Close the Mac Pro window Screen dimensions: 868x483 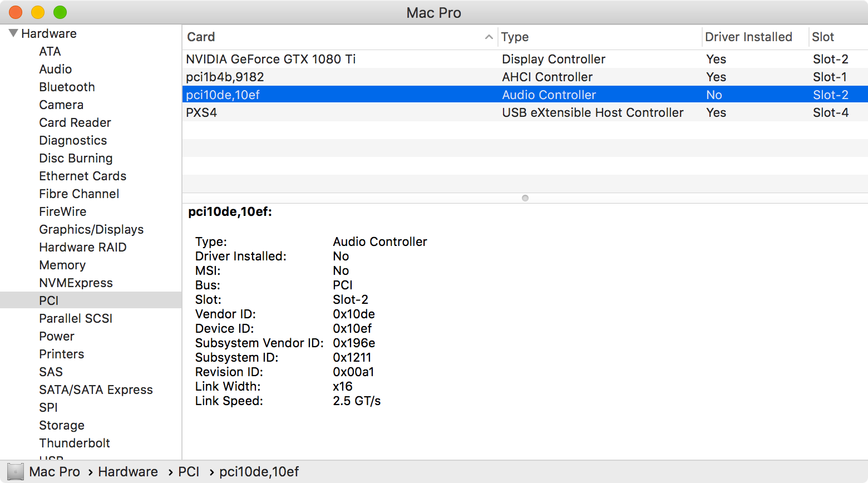(16, 12)
